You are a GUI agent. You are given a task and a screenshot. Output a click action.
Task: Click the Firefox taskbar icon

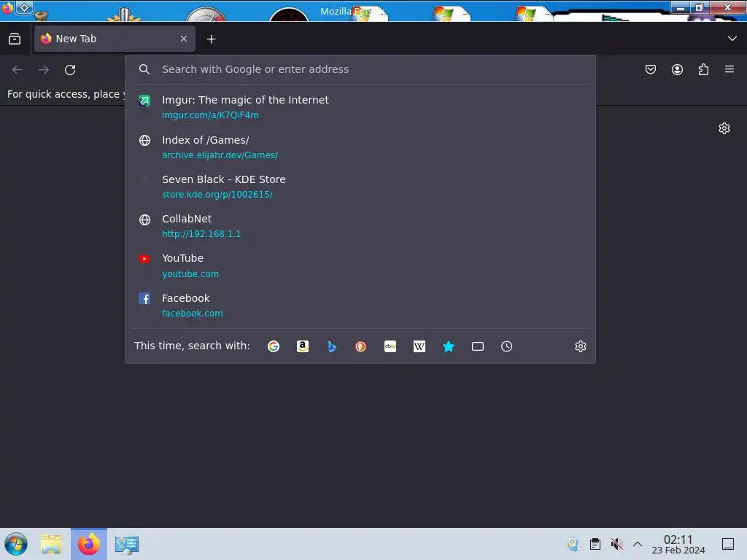(89, 544)
